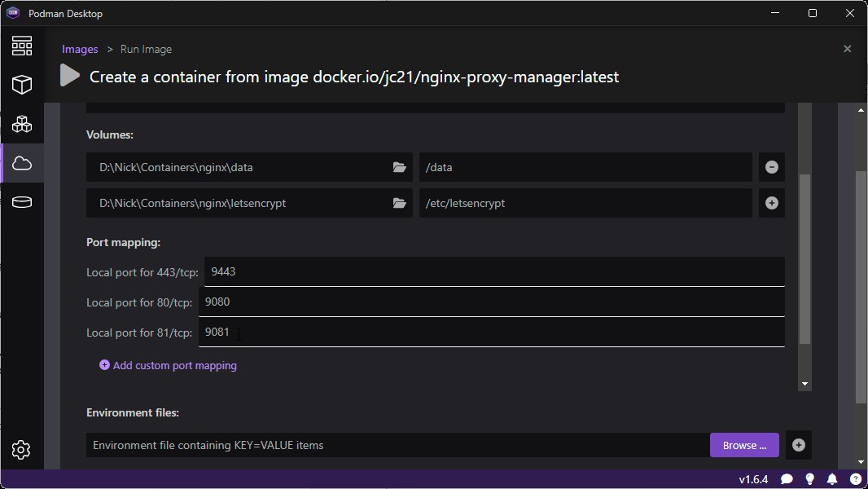Open the feedback chat bubble icon
Screen dimensions: 868x489
pyautogui.click(x=787, y=479)
